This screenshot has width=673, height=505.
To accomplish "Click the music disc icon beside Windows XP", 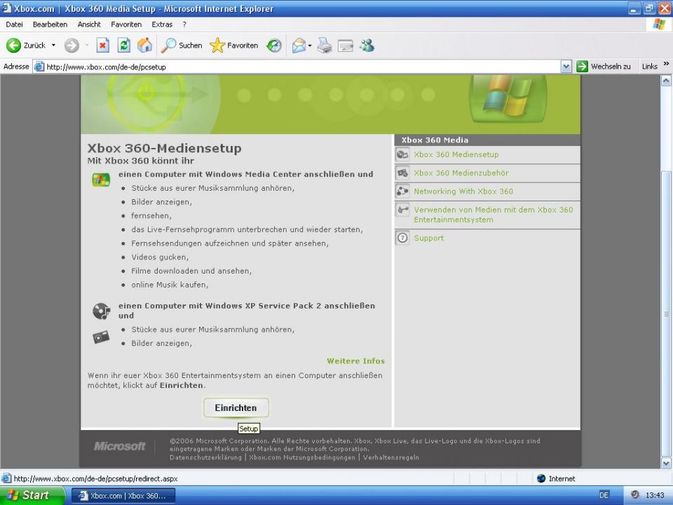I will 101,311.
